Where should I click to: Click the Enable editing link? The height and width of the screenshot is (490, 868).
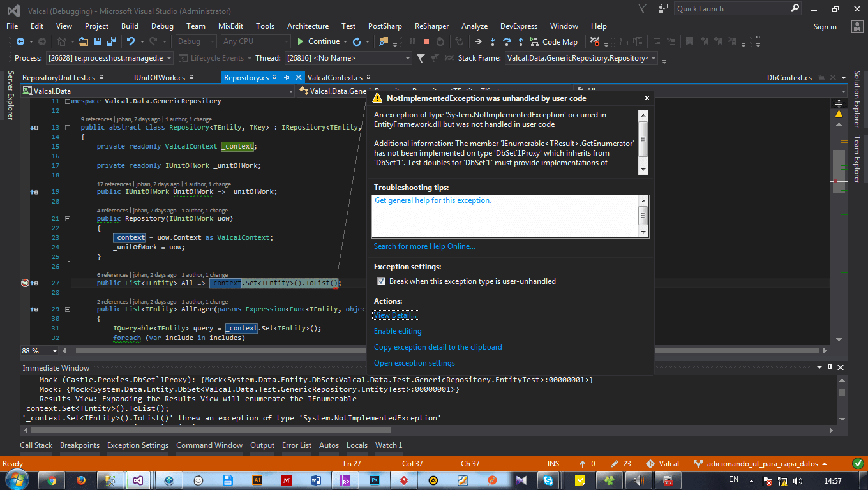398,331
